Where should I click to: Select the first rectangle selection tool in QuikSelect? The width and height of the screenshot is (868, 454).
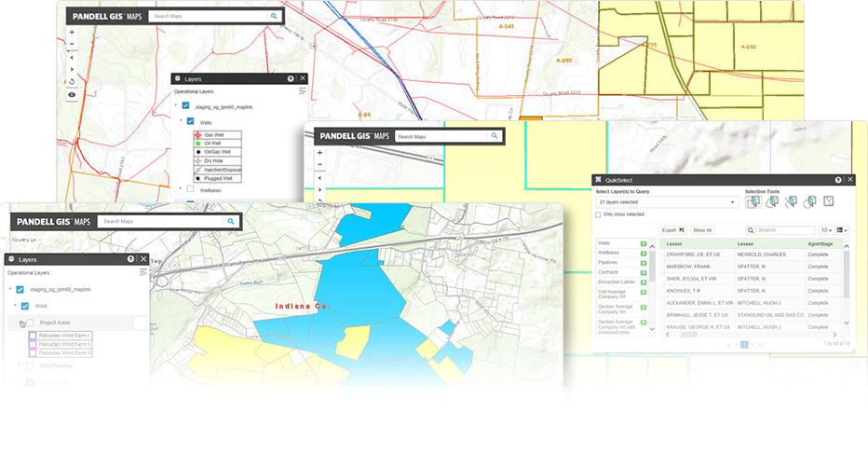coord(753,201)
